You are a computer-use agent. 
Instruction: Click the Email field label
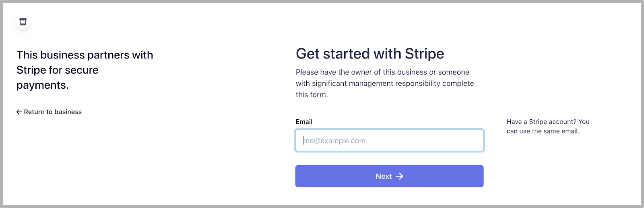[304, 121]
